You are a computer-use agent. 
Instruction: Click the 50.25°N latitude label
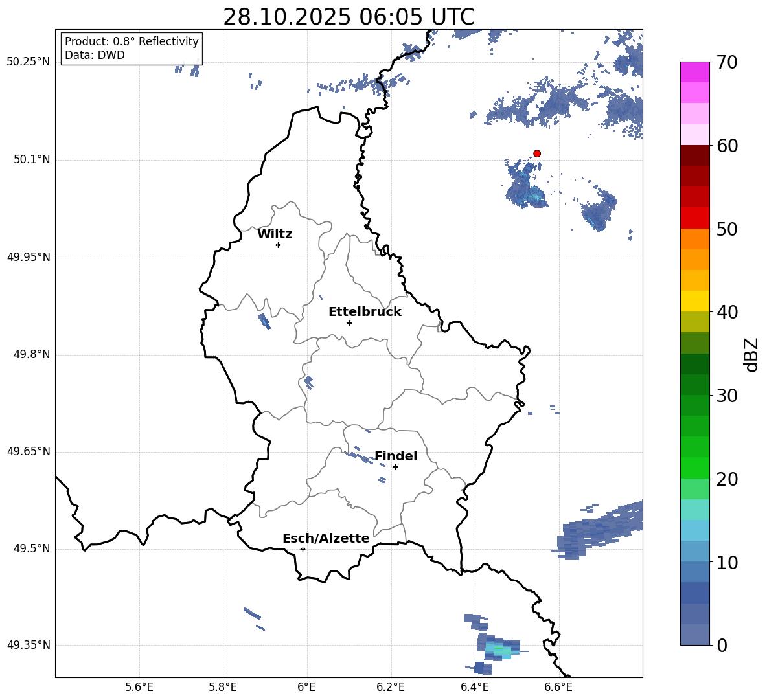tap(29, 62)
